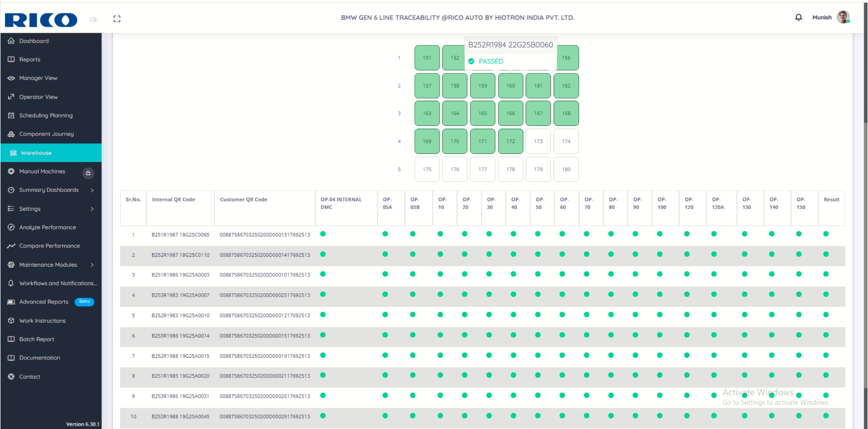Click the Component Journey icon
868x429 pixels.
11,134
